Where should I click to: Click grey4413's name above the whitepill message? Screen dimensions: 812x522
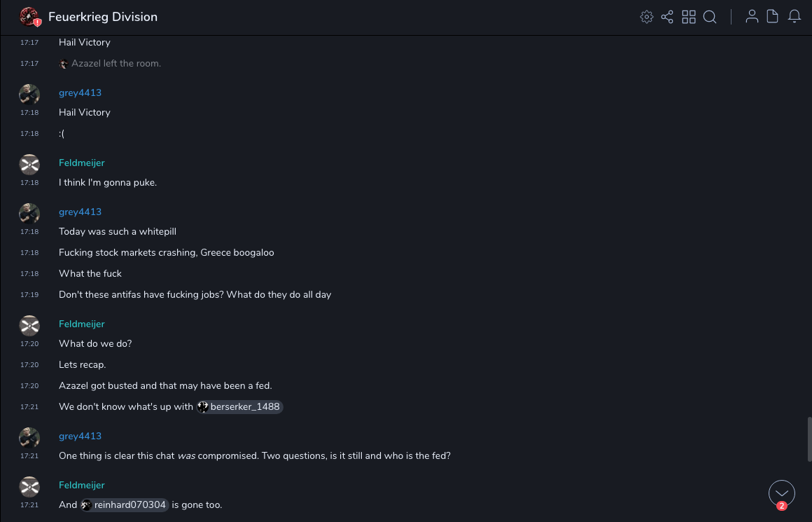(80, 212)
